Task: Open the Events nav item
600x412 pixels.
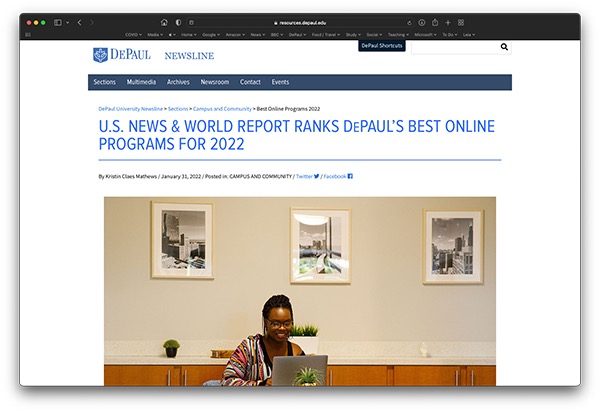Action: coord(280,82)
